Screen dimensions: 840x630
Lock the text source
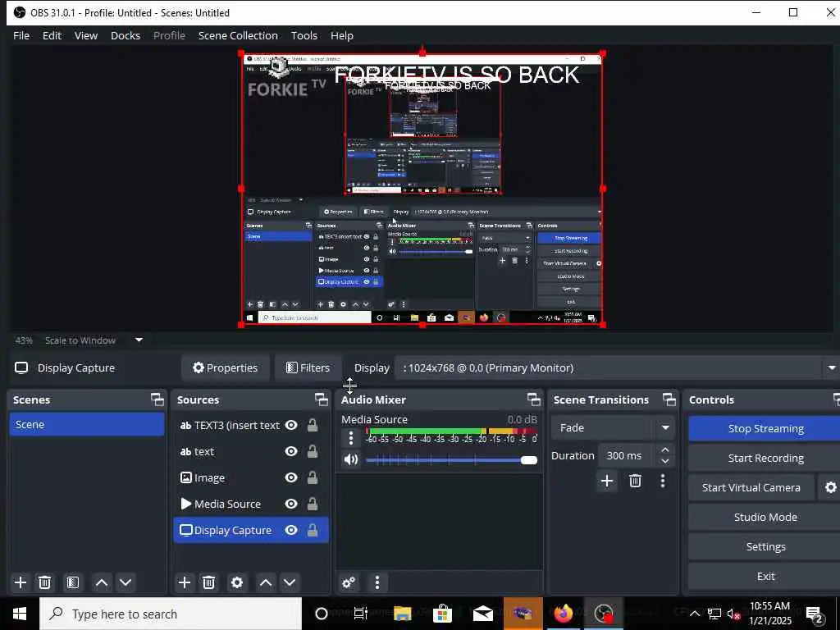tap(313, 451)
